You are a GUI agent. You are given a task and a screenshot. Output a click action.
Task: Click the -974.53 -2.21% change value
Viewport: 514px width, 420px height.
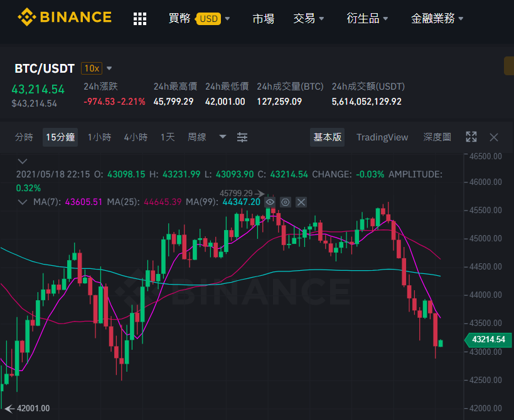click(114, 102)
